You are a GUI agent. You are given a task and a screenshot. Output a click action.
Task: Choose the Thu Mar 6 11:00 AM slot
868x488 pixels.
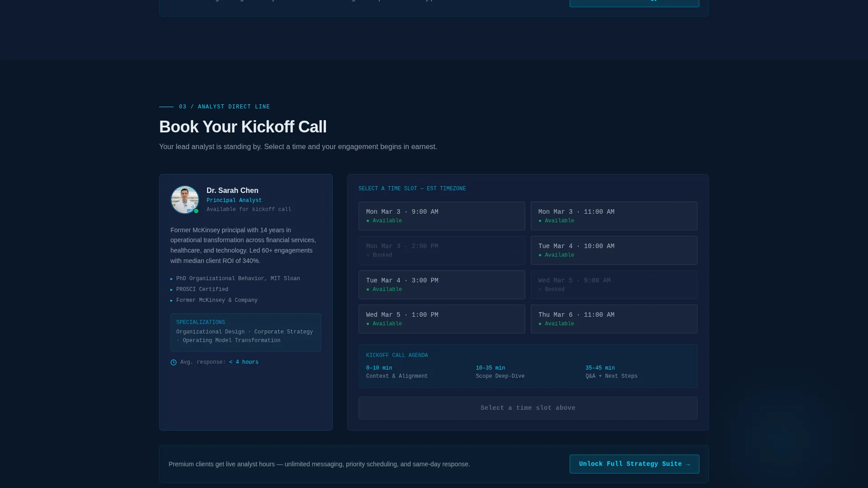614,319
